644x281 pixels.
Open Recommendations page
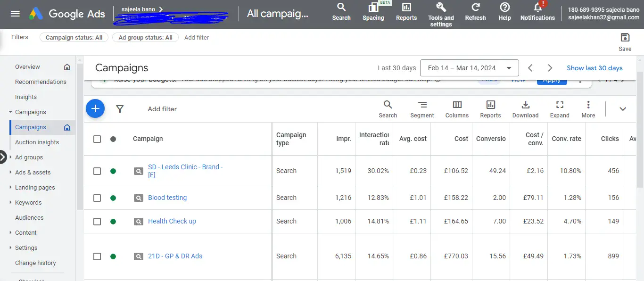tap(41, 82)
